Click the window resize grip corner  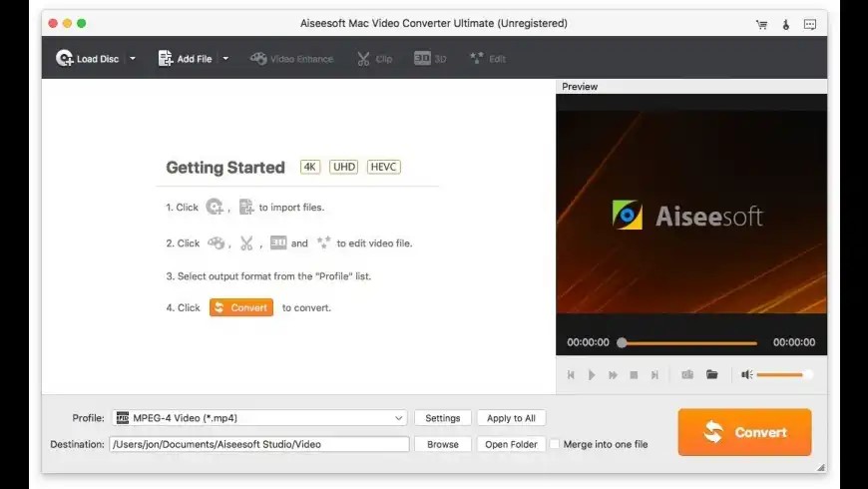click(821, 467)
